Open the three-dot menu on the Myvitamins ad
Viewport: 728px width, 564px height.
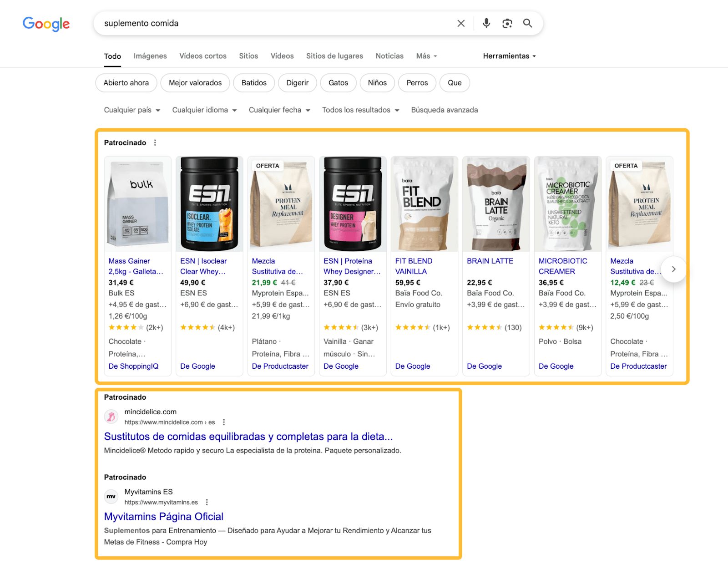point(207,502)
